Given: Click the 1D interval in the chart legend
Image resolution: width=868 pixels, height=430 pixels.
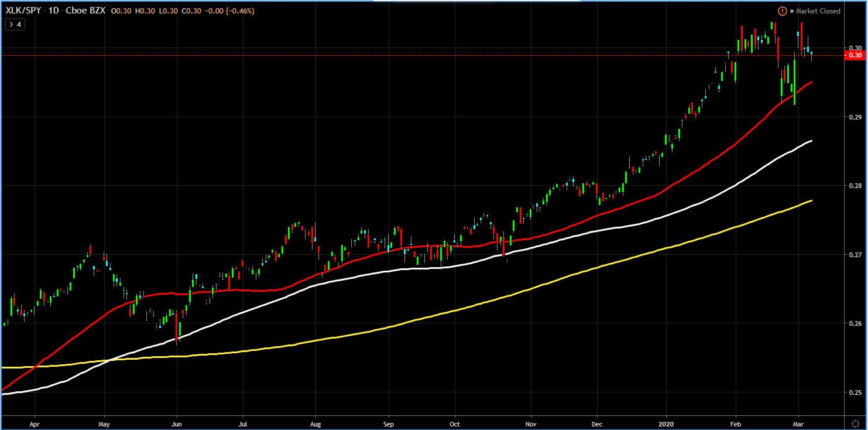Looking at the screenshot, I should [53, 11].
